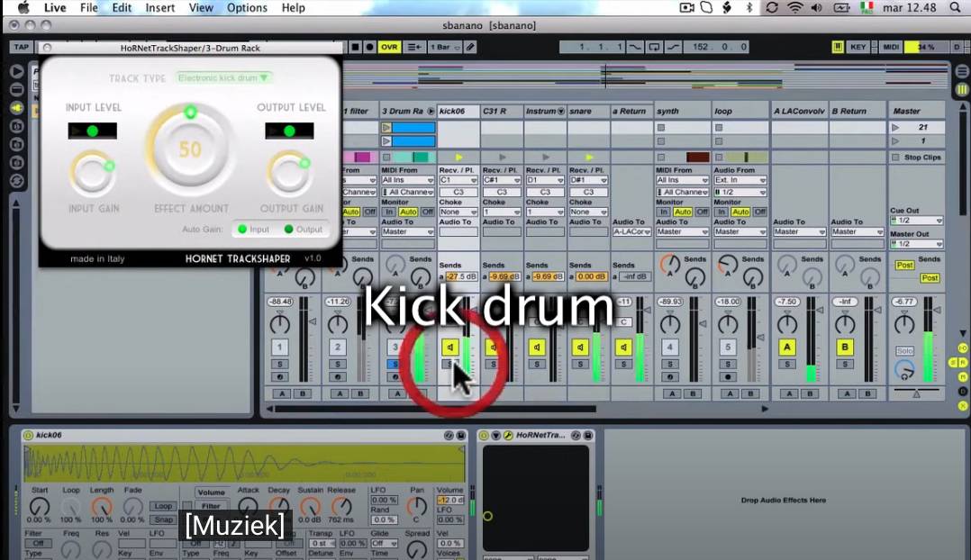Click the Wi-Fi icon in menu bar
Screen dimensions: 971x560
coord(794,8)
